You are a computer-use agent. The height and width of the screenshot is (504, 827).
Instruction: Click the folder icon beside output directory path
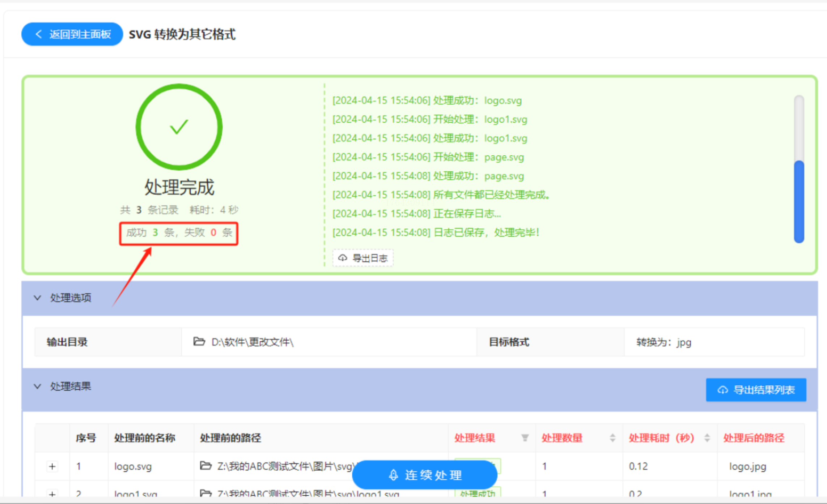[199, 341]
